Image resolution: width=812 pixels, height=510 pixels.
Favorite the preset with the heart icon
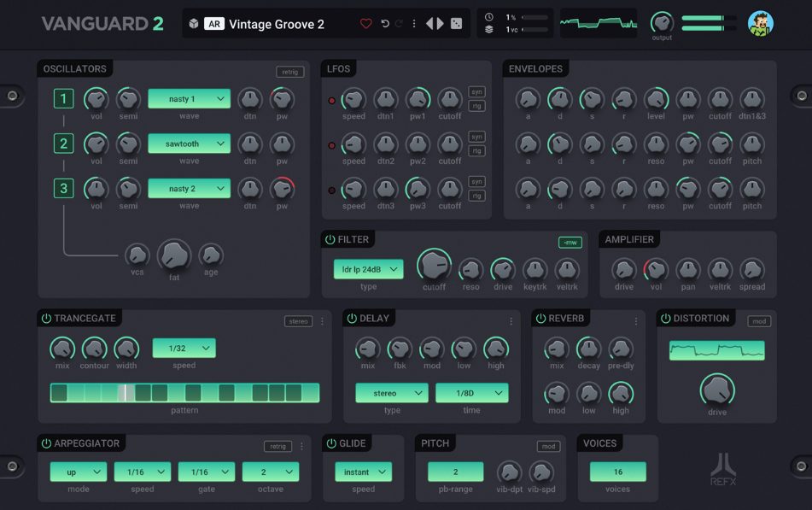coord(366,24)
